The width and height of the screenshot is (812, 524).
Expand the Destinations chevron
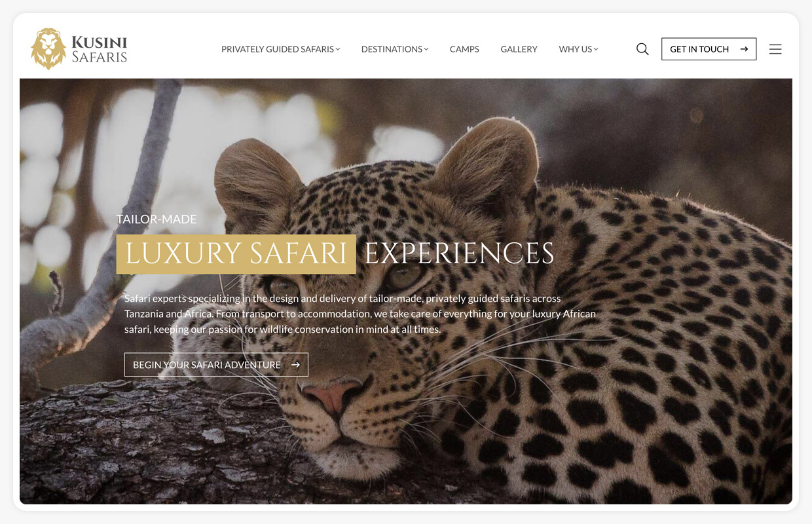pos(426,49)
